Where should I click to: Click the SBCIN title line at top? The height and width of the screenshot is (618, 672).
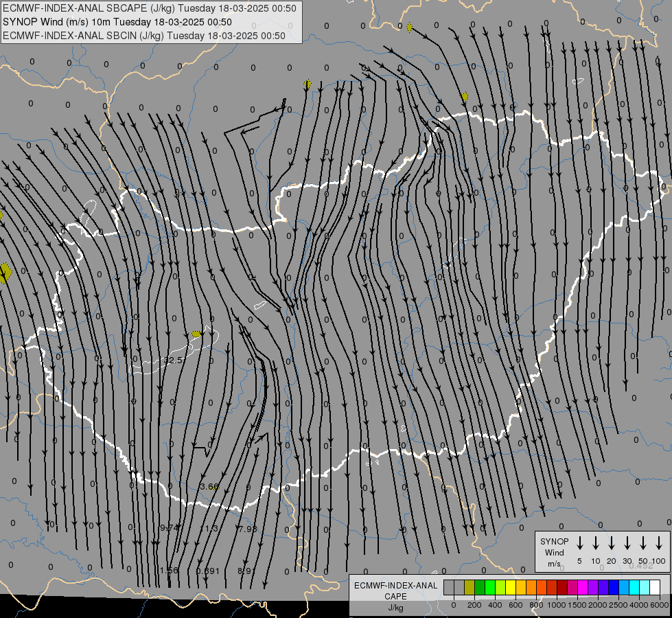click(144, 36)
